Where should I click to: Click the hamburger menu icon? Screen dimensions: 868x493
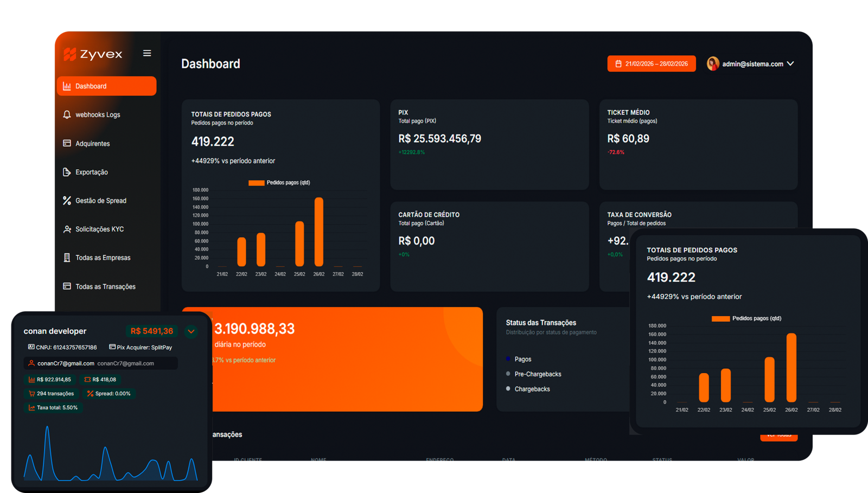coord(147,53)
